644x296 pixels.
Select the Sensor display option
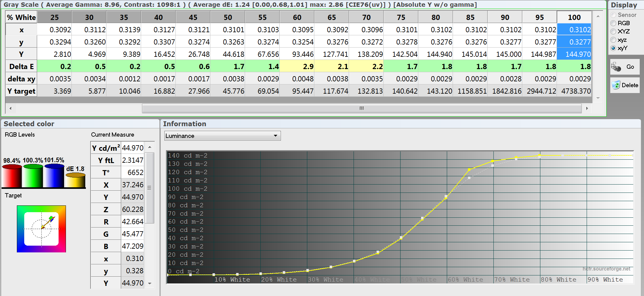tap(613, 15)
